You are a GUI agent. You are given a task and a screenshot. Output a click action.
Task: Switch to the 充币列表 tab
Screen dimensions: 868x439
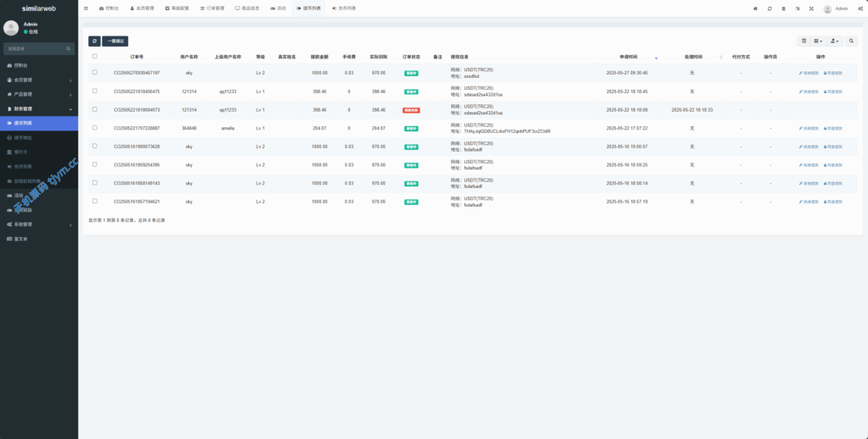point(343,8)
